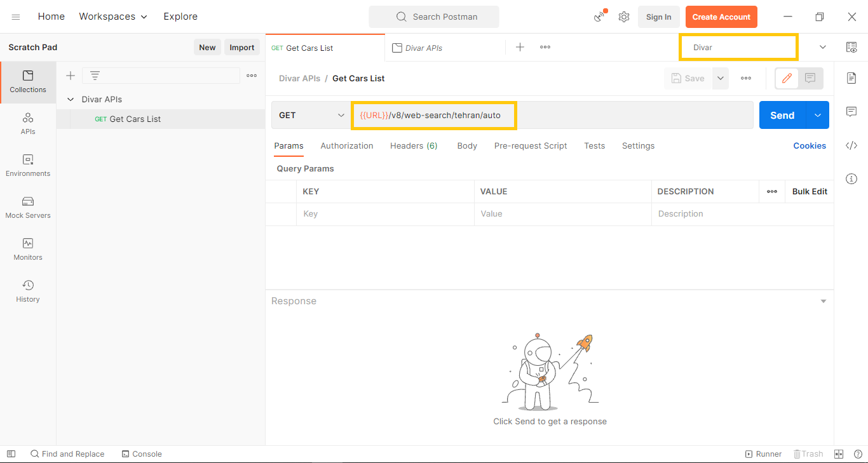The image size is (868, 463).
Task: Open collections panel more options ellipsis
Action: point(252,76)
